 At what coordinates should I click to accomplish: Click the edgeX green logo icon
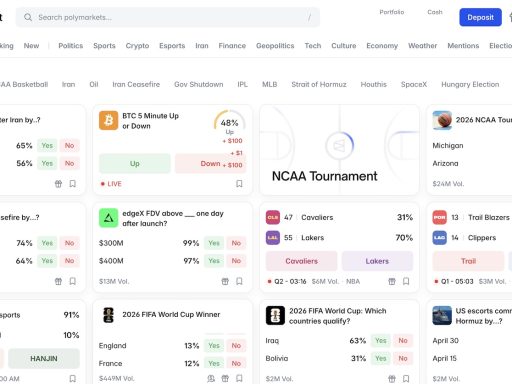click(108, 218)
